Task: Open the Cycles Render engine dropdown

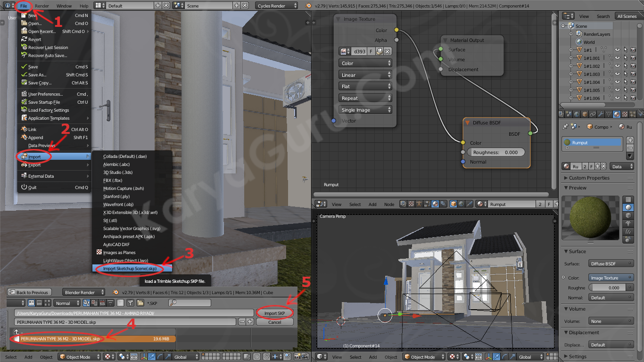Action: [277, 6]
